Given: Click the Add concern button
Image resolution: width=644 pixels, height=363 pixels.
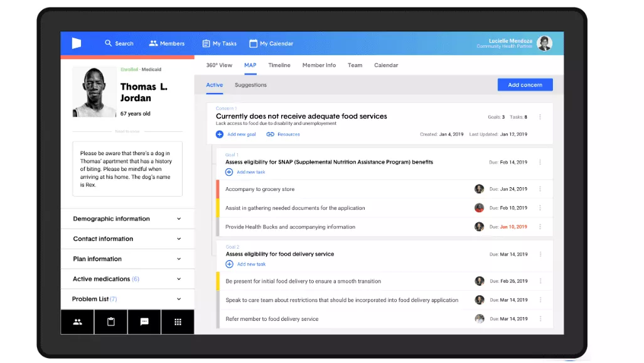Looking at the screenshot, I should 525,84.
